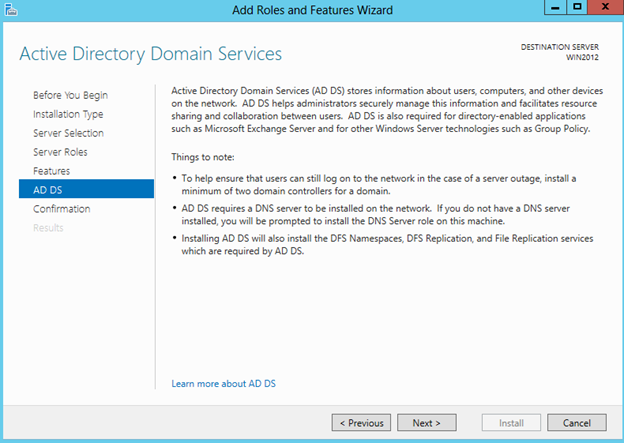This screenshot has height=443, width=624.
Task: Click the Active Directory Domain Services heading
Action: tap(151, 53)
